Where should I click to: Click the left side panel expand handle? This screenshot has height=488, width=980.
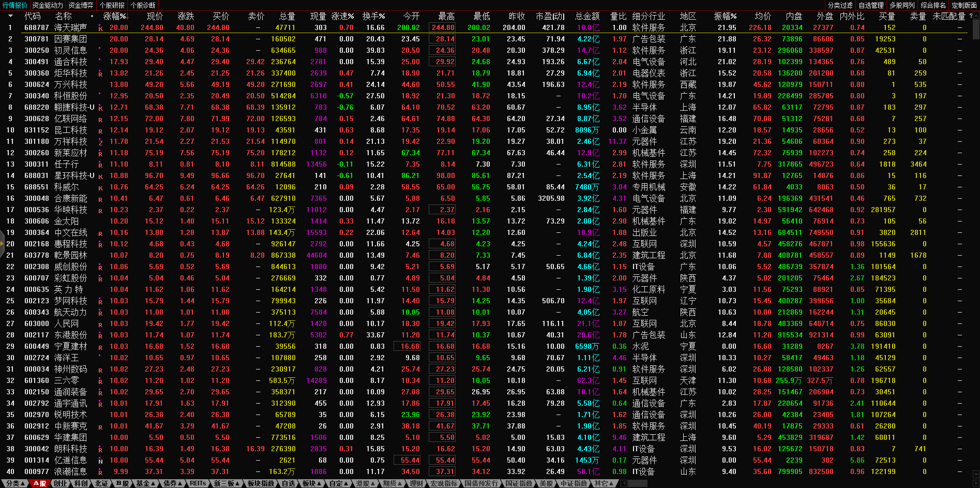pos(2,244)
